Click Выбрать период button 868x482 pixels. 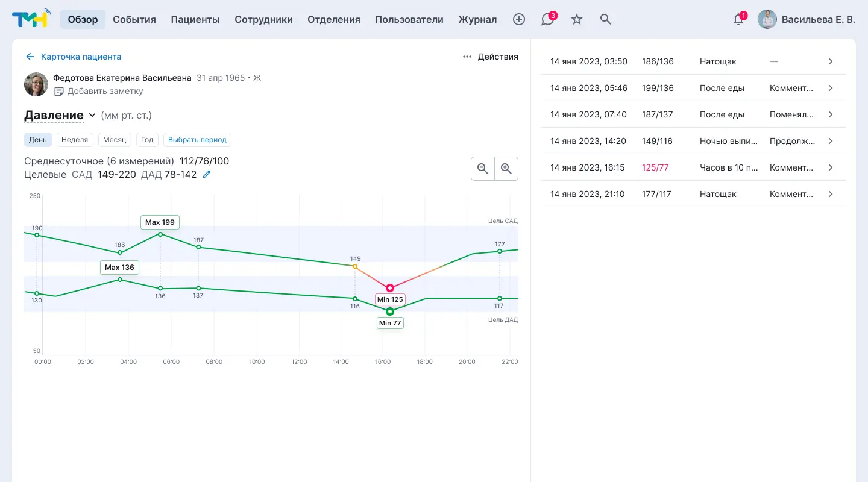(x=197, y=140)
